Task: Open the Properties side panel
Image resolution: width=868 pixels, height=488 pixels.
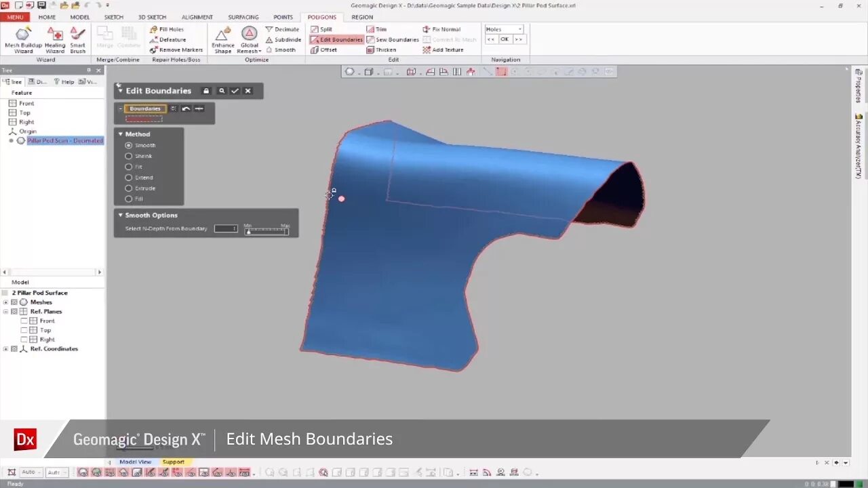Action: pyautogui.click(x=859, y=85)
